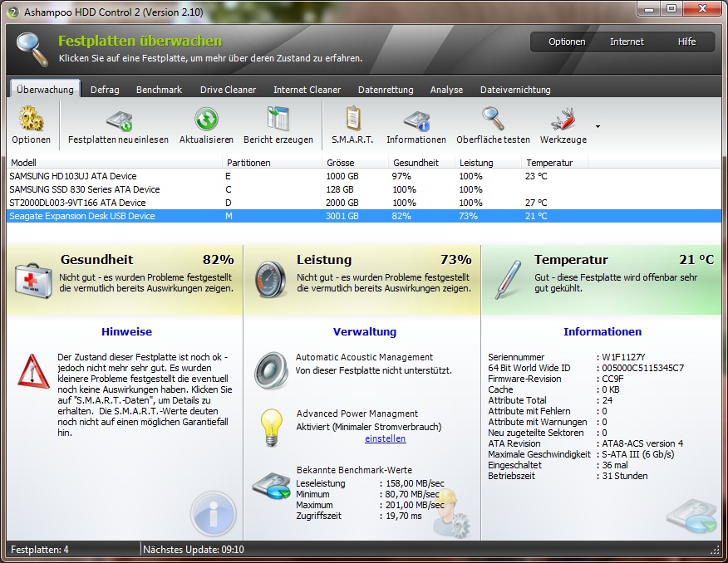Click the 1000 GB size cell

[342, 176]
